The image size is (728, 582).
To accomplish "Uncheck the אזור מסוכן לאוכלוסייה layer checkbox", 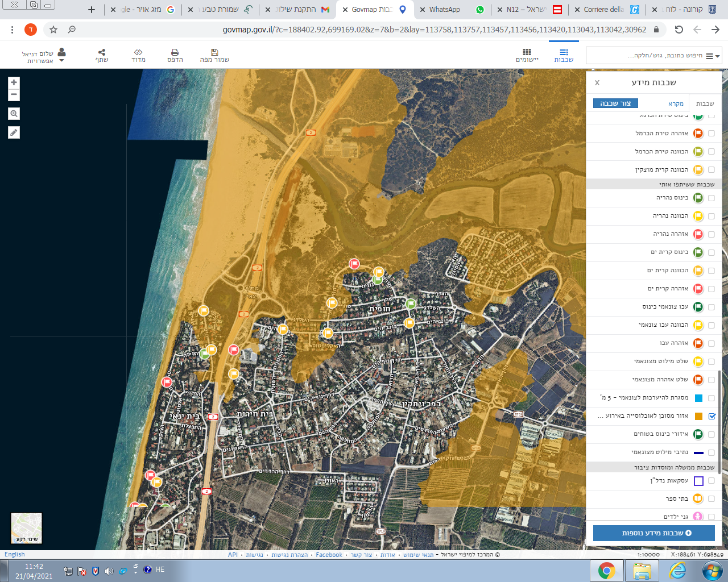I will click(x=712, y=416).
